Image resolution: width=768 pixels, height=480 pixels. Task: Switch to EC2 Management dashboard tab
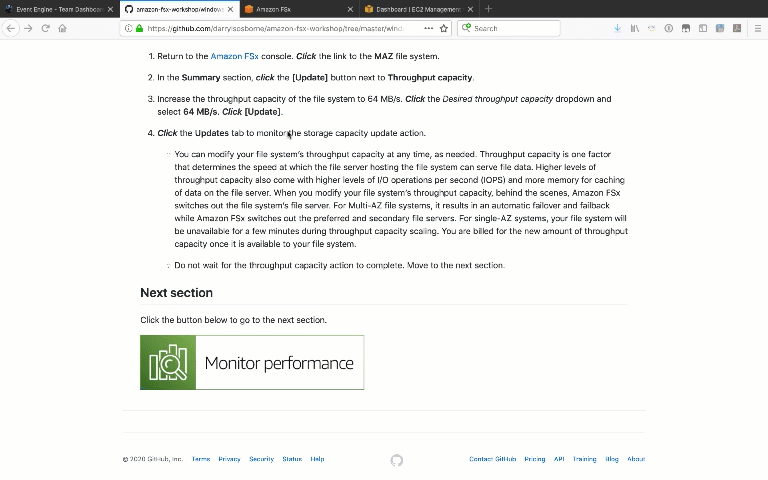[418, 9]
